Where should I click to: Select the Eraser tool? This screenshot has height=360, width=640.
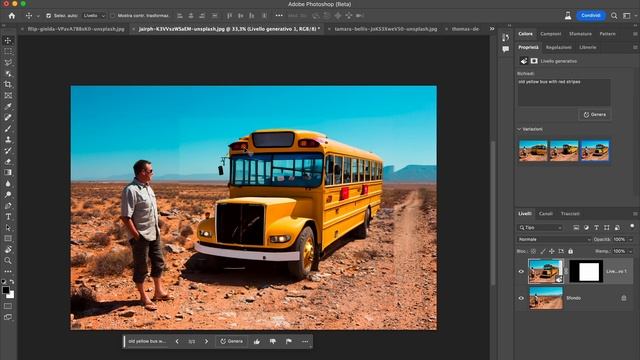click(x=8, y=162)
